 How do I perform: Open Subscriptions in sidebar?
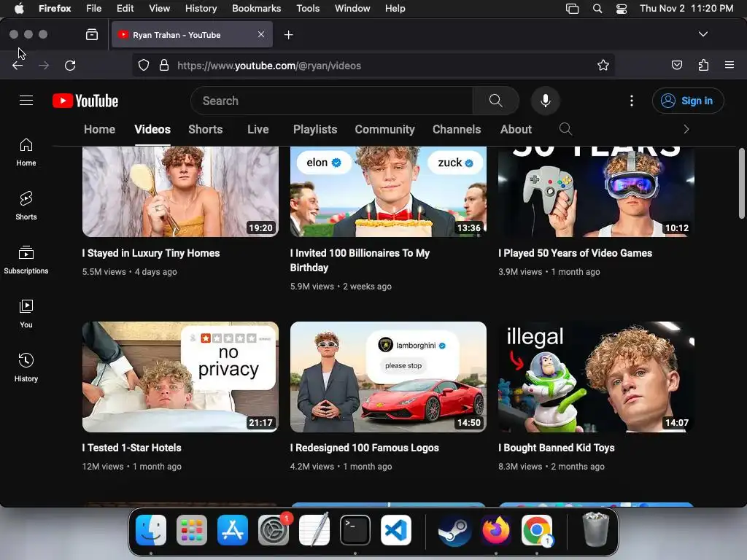[x=26, y=260]
